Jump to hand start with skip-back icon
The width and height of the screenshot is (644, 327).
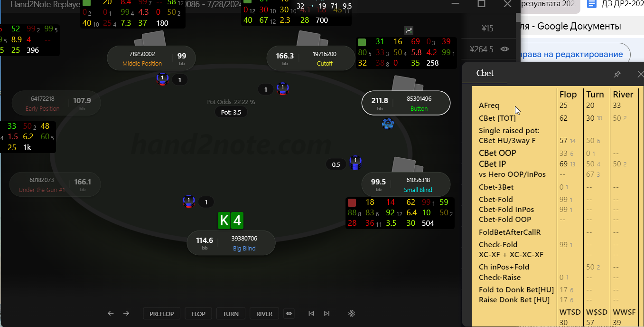311,313
